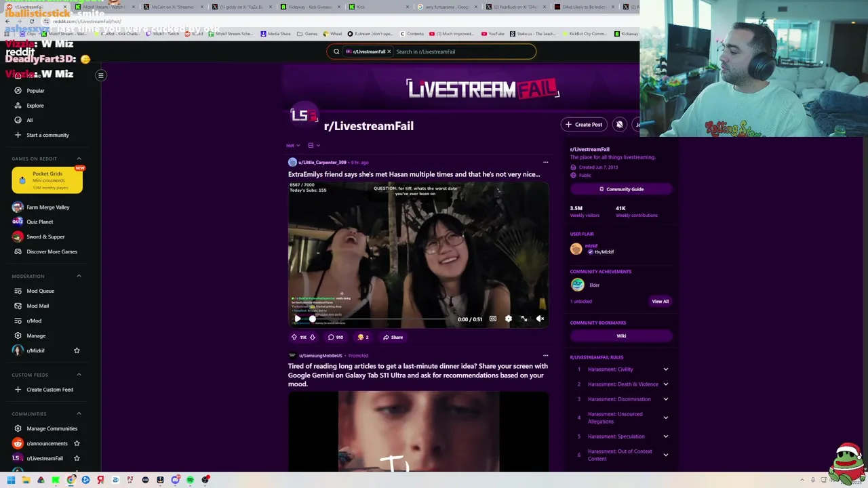Enter fullscreen on the video

tap(524, 319)
